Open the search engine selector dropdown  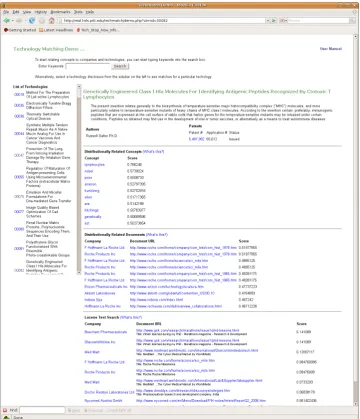pos(283,21)
